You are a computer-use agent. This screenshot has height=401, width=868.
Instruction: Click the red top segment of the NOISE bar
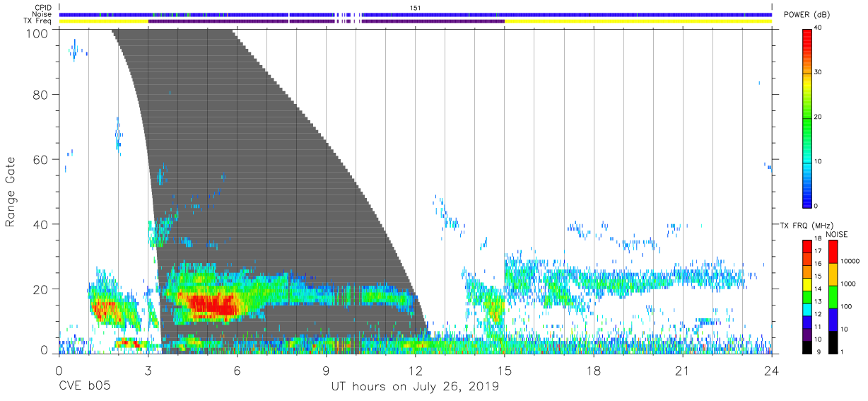833,252
